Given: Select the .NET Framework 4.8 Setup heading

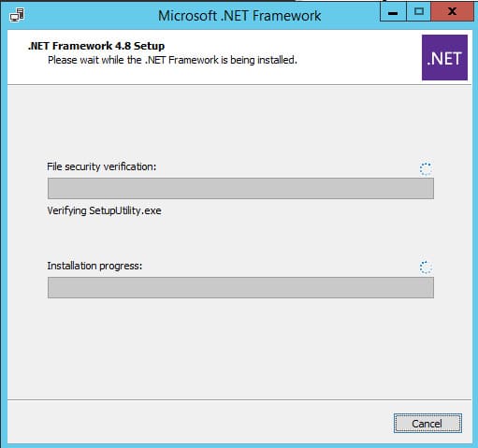Looking at the screenshot, I should [x=96, y=46].
